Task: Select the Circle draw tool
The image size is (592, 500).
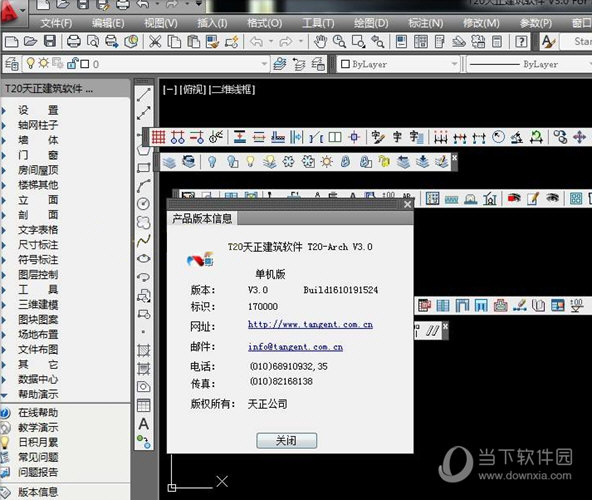Action: point(143,204)
